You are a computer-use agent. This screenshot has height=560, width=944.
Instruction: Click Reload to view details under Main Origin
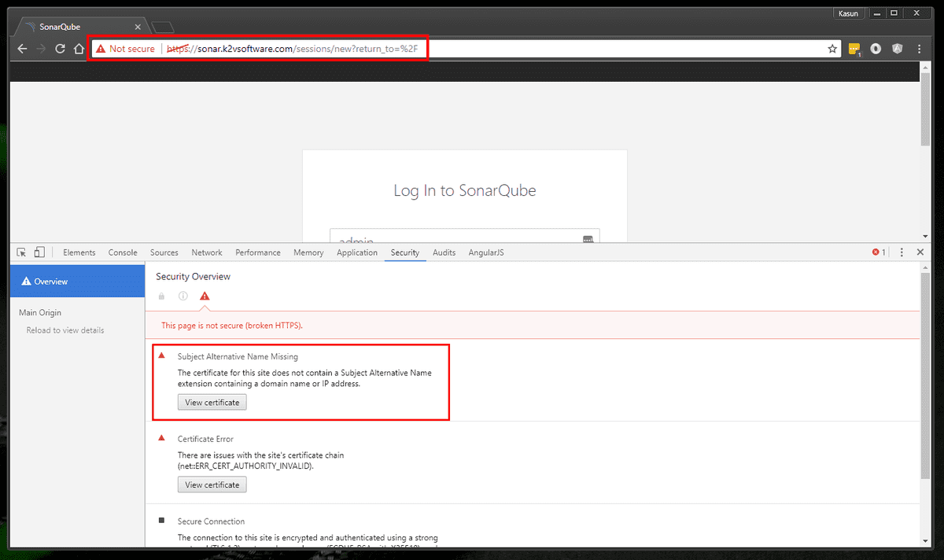tap(65, 330)
